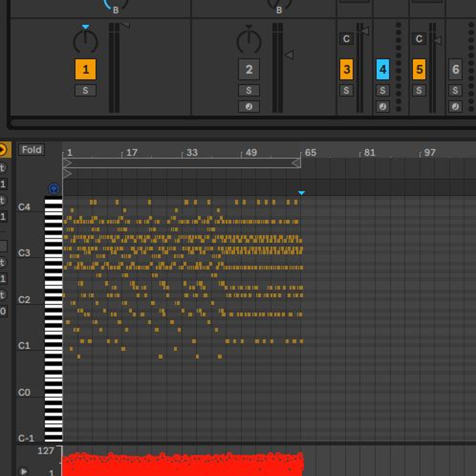Click bar 33 on the time ruler
Screen dimensions: 476x476
pyautogui.click(x=192, y=153)
